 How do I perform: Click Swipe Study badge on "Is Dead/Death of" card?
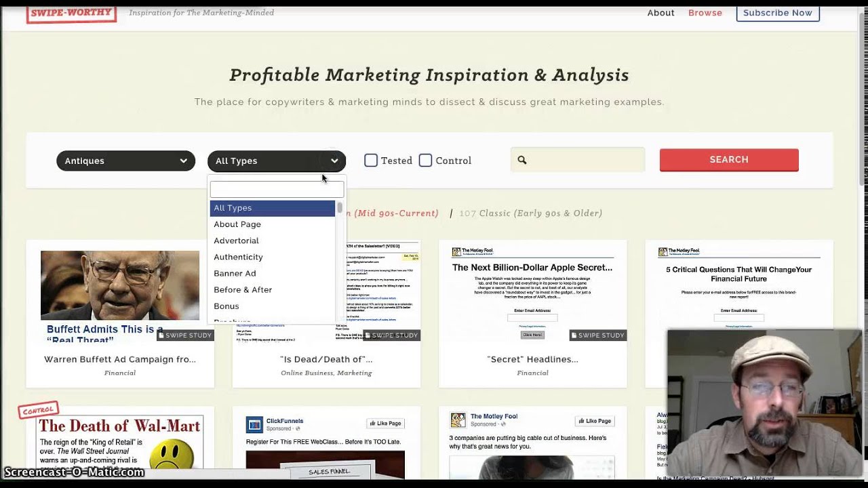pos(391,335)
